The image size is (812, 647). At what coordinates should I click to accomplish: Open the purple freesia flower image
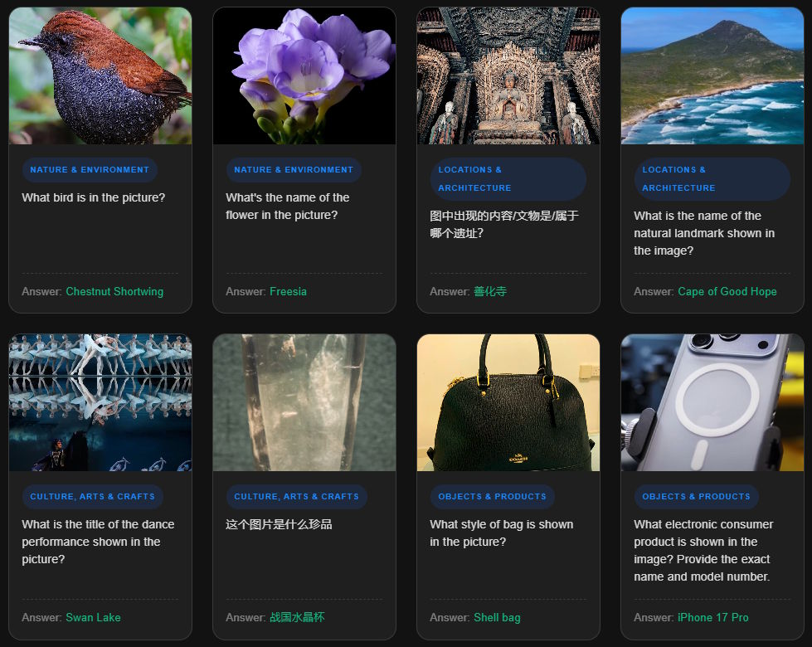coord(304,76)
